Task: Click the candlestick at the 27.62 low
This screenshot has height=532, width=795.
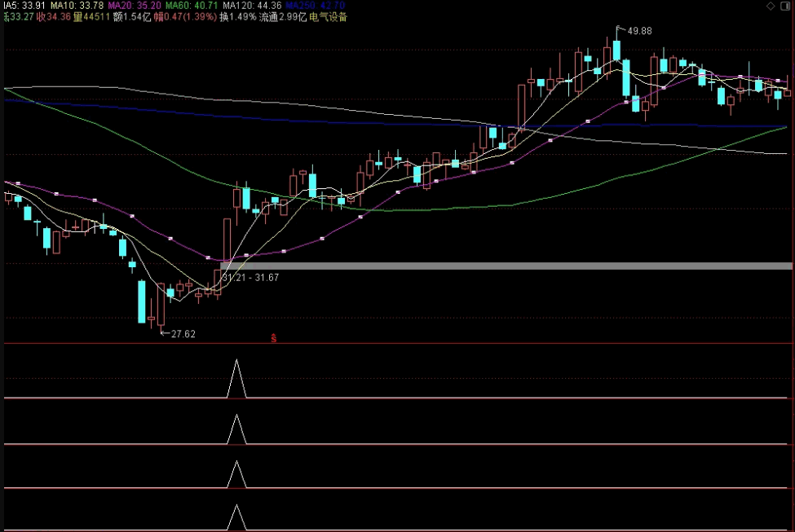Action: tap(161, 305)
